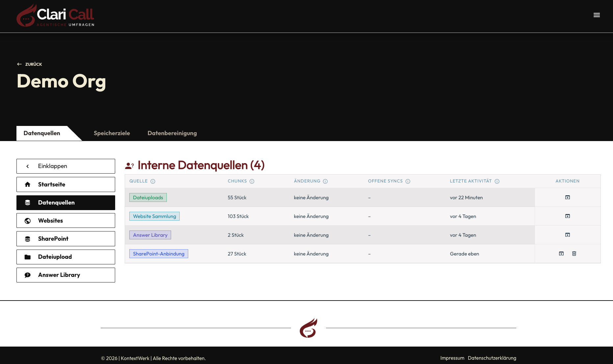Collapse the sidebar with Einklappen
Viewport: 613px width, 364px height.
click(x=66, y=166)
